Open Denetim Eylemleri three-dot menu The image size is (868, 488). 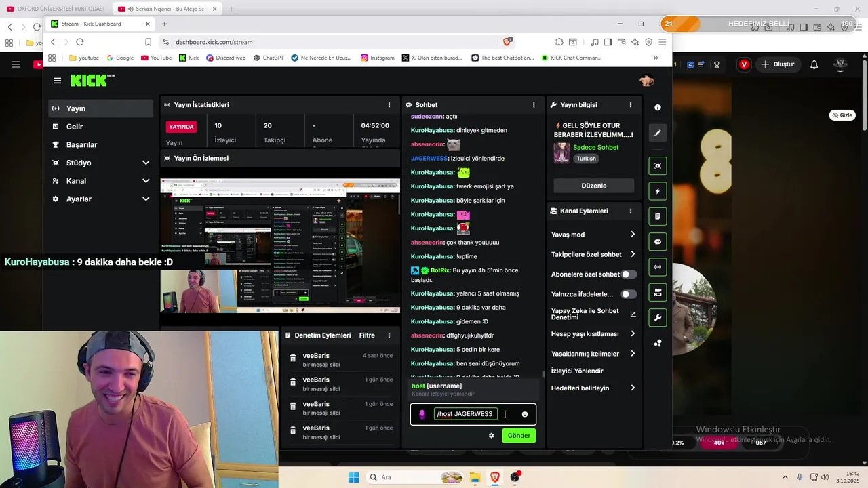(x=389, y=335)
